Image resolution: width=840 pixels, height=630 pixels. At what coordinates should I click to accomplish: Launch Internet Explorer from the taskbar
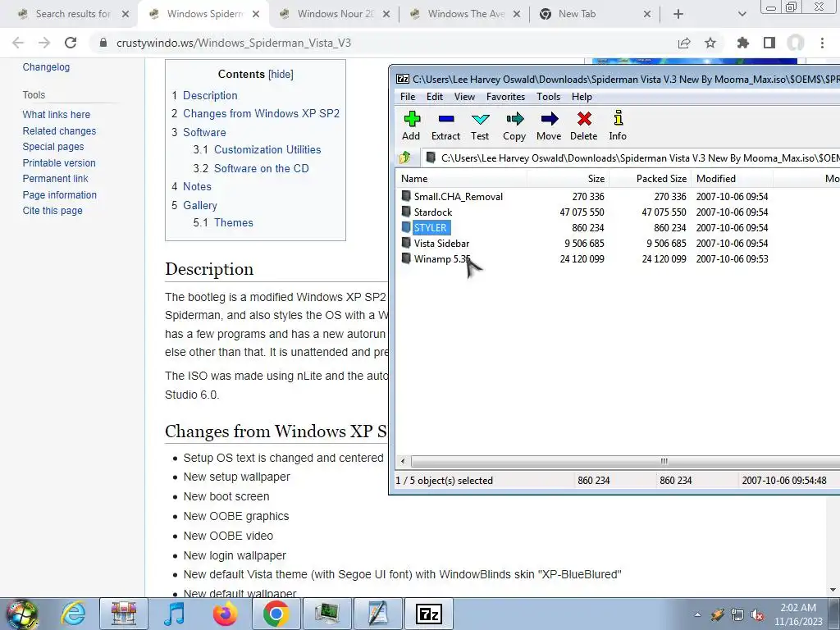tap(73, 614)
